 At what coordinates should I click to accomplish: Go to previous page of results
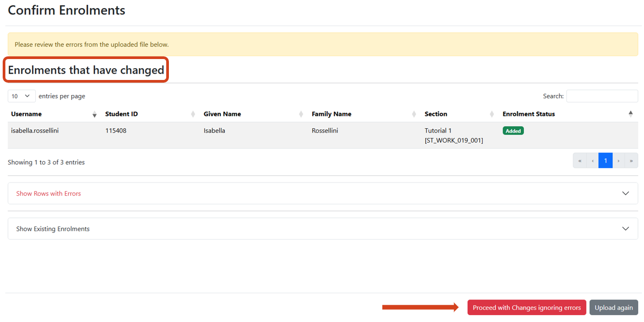[x=593, y=160]
